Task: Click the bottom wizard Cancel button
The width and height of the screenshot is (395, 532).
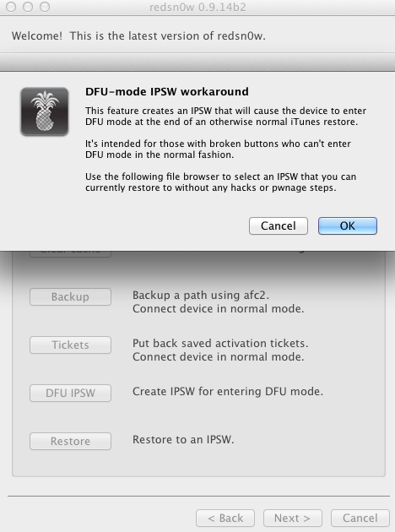Action: pyautogui.click(x=360, y=518)
